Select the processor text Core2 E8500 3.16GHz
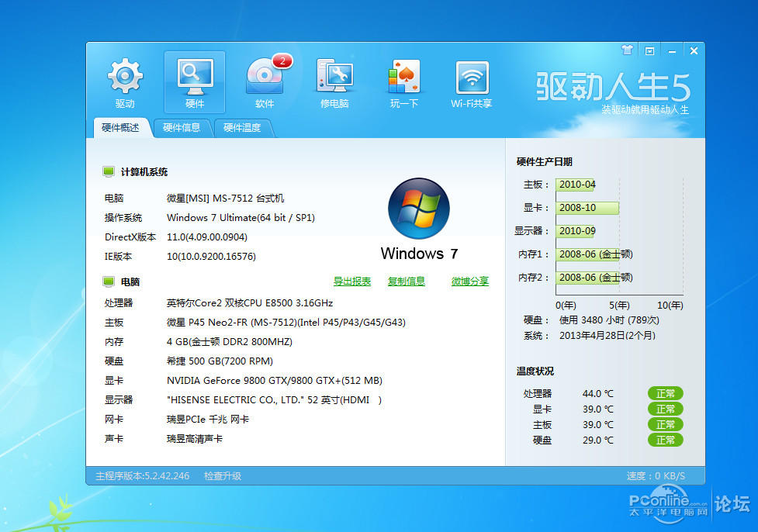Viewport: 758px width, 532px height. pyautogui.click(x=250, y=303)
